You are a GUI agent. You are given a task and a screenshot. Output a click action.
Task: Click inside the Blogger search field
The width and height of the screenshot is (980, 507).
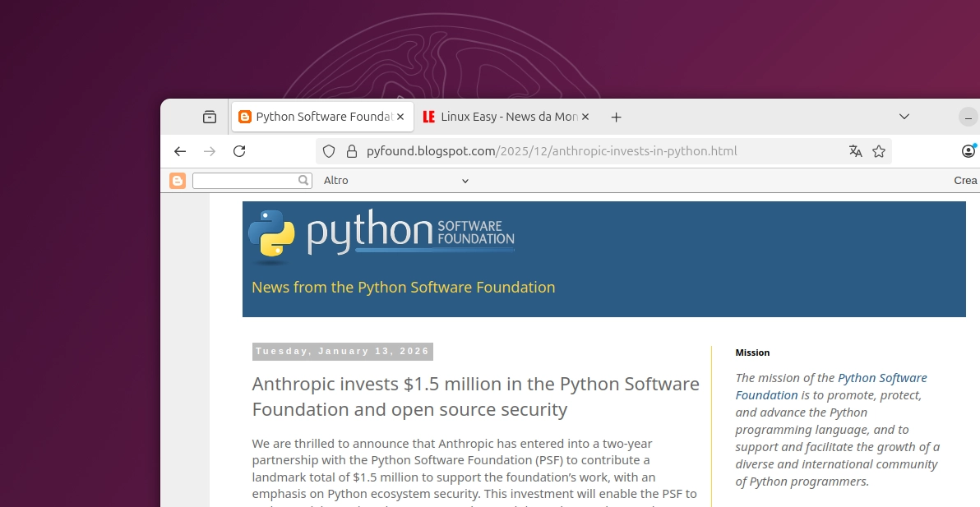coord(247,180)
